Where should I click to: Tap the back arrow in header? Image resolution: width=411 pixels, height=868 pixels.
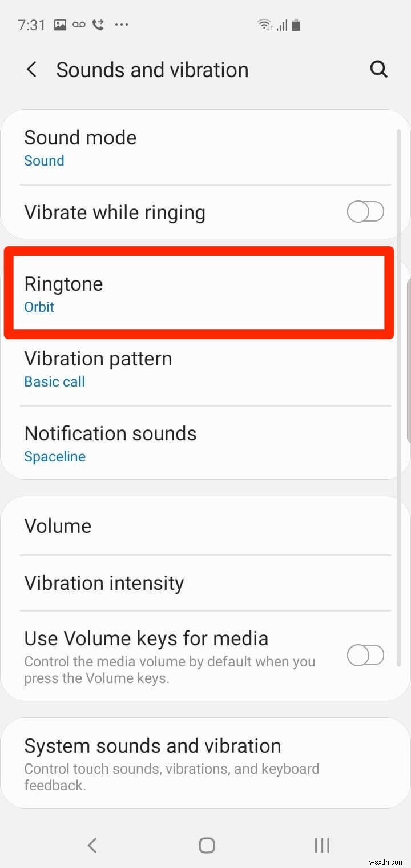32,70
